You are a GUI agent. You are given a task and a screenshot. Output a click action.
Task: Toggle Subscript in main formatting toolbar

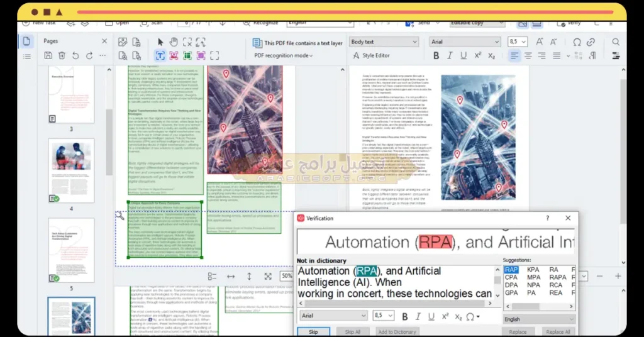click(x=492, y=55)
